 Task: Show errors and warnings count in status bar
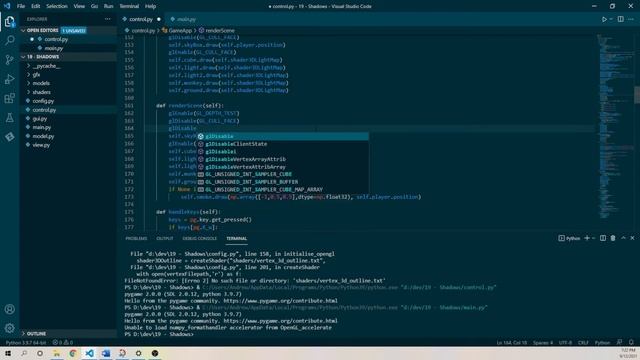point(63,342)
